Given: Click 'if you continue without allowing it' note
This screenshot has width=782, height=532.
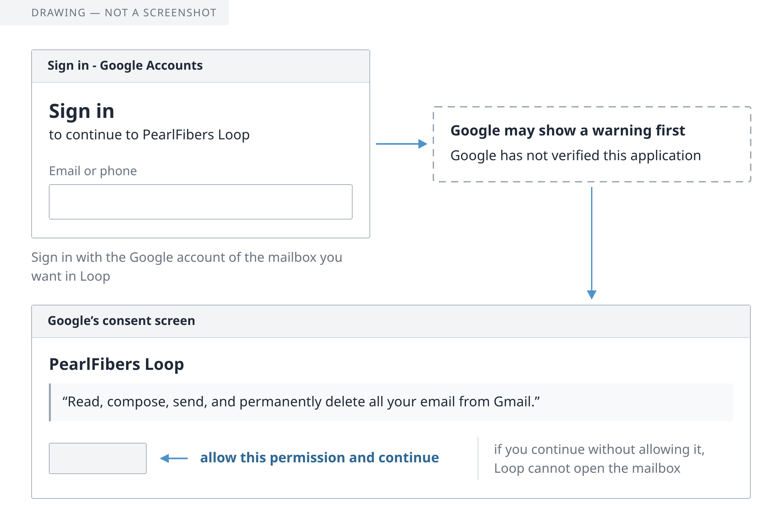Looking at the screenshot, I should (x=599, y=459).
